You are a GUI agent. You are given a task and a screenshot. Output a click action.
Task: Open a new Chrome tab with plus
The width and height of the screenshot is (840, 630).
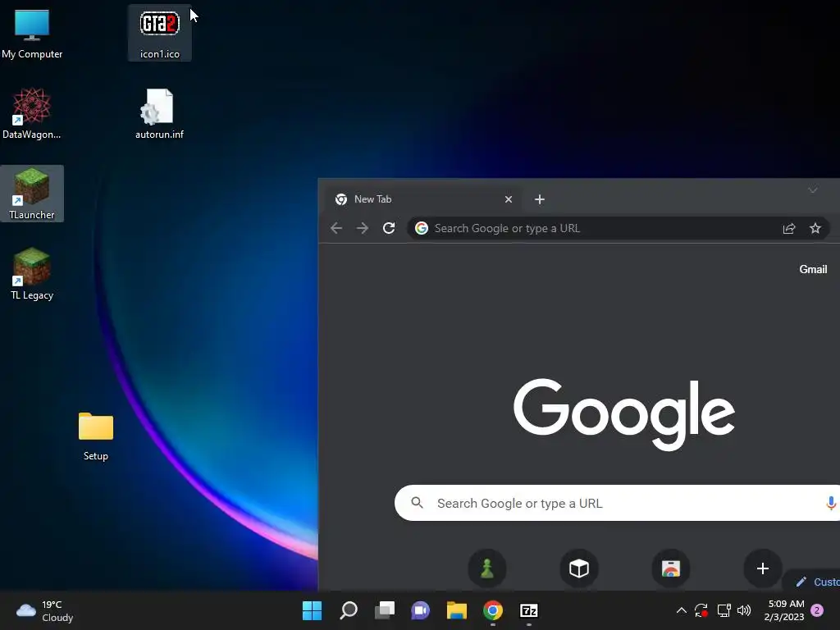[x=540, y=199]
